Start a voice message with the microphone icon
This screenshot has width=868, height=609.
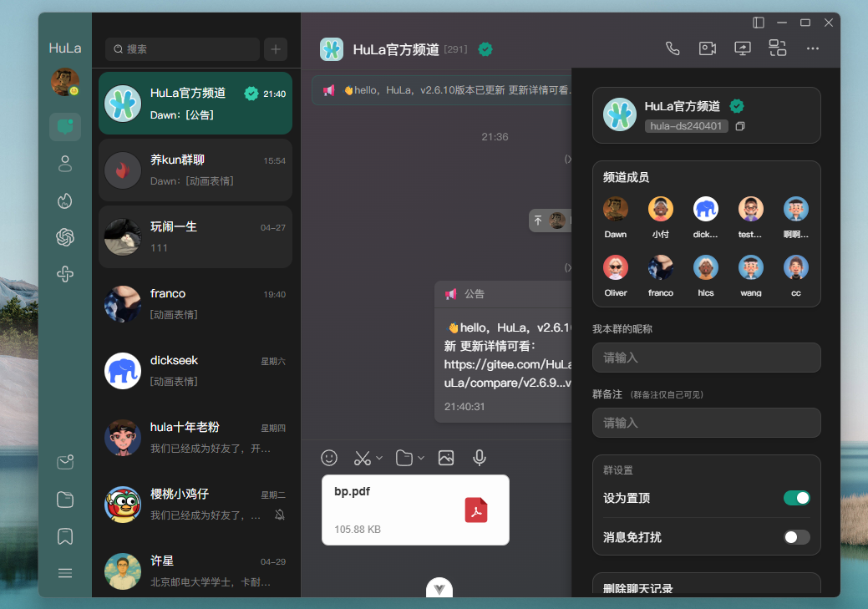click(x=479, y=458)
